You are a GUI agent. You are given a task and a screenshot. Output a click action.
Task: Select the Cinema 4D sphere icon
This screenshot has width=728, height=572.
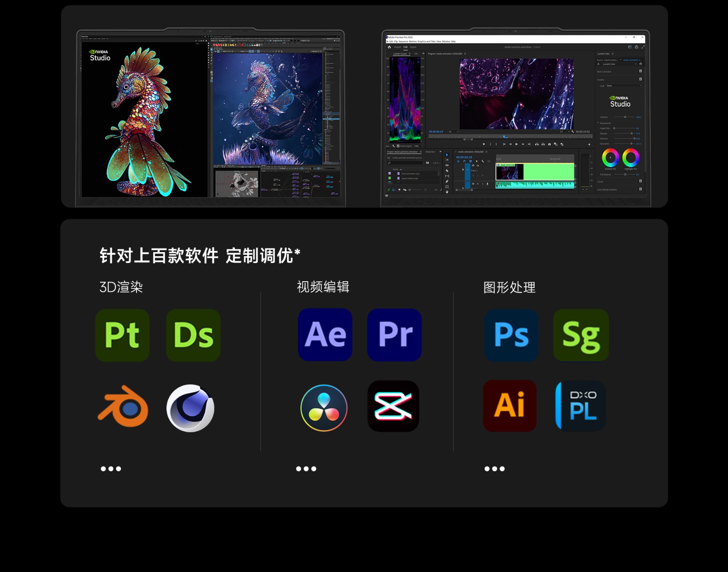pos(190,408)
